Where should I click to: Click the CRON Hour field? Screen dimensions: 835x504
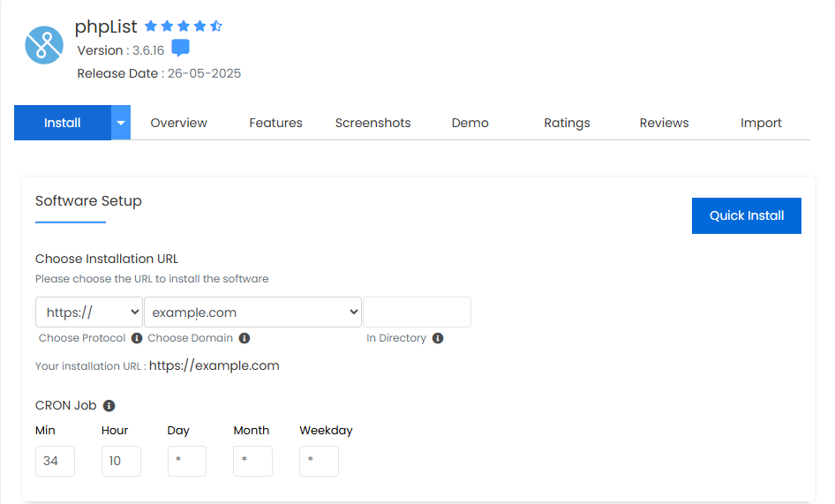[122, 461]
